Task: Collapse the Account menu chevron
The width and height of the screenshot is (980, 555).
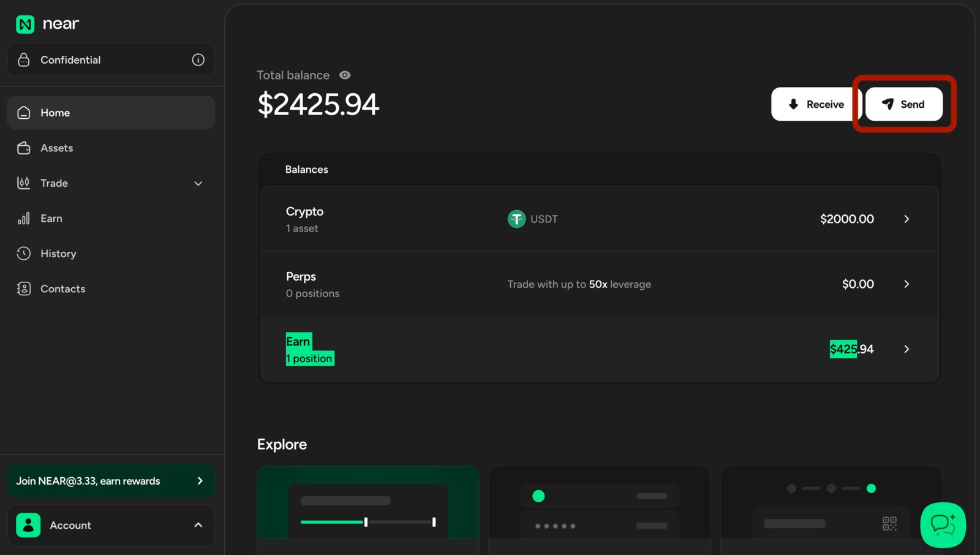Action: (198, 525)
